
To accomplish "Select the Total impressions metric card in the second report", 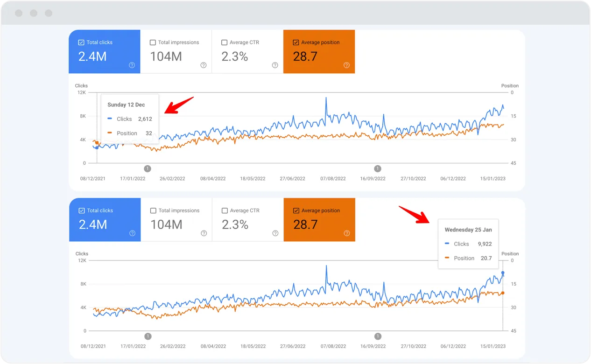I will [176, 220].
